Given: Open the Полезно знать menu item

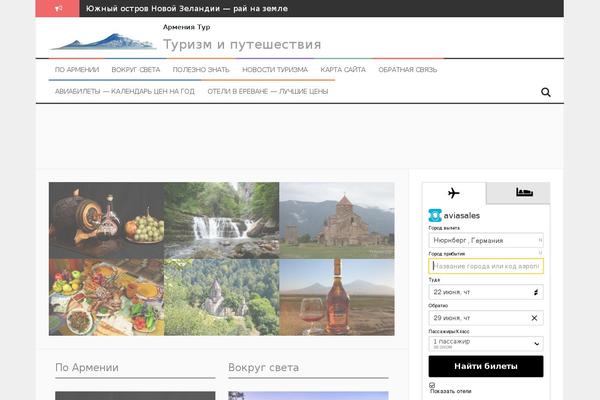Looking at the screenshot, I should click(x=201, y=70).
